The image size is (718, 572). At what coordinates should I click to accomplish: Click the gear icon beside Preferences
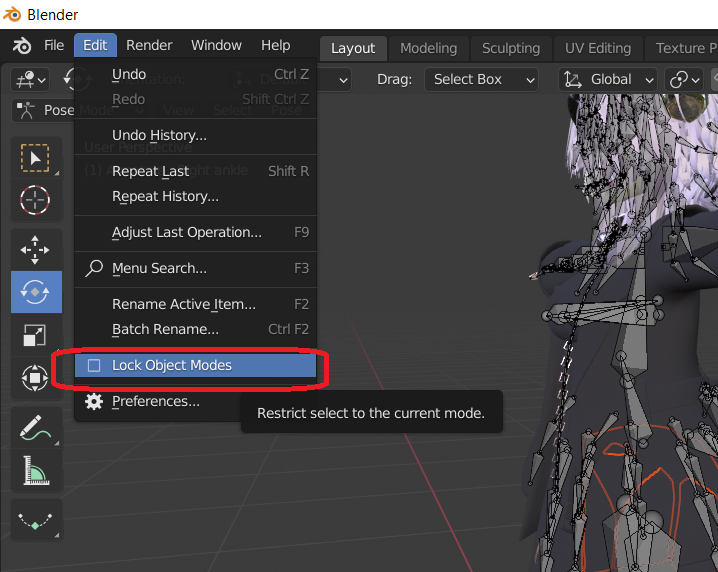(94, 402)
